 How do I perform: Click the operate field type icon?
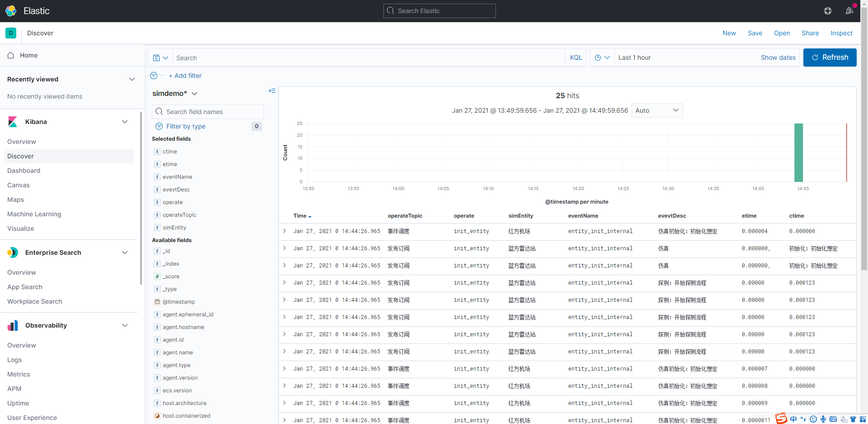point(157,202)
